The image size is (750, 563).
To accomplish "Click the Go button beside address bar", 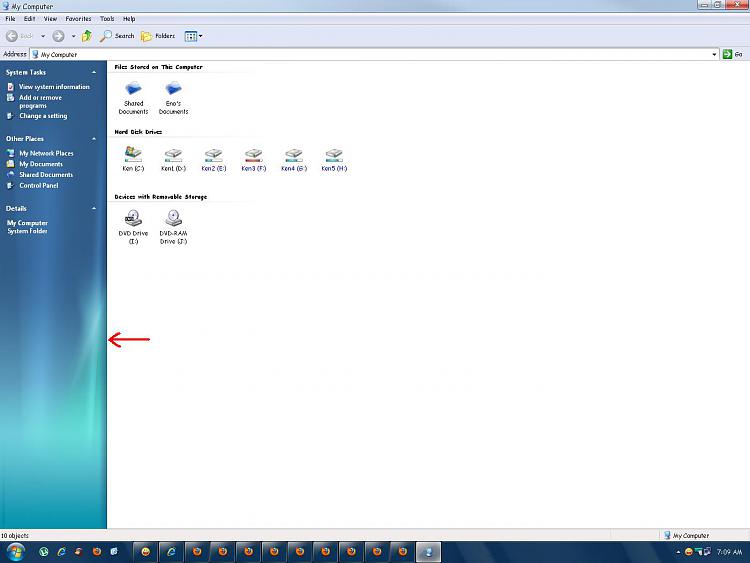I will (x=733, y=54).
